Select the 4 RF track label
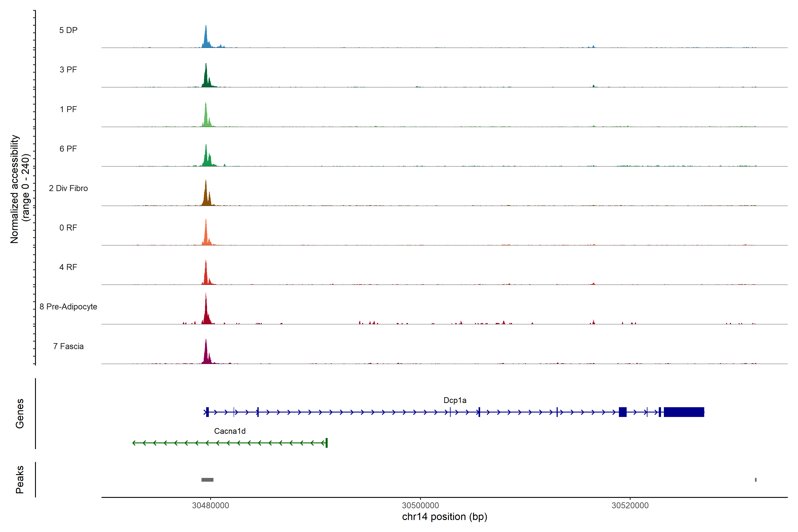Image resolution: width=798 pixels, height=532 pixels. (68, 267)
